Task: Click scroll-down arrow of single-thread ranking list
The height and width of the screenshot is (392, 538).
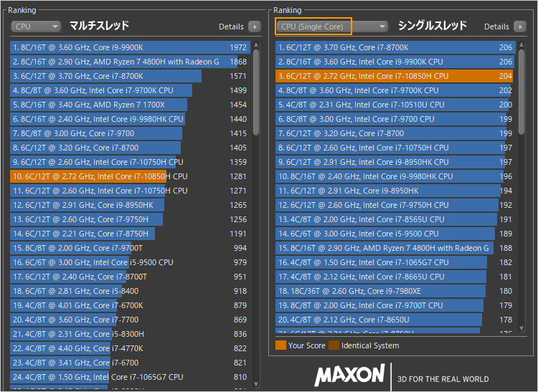Action: (522, 328)
